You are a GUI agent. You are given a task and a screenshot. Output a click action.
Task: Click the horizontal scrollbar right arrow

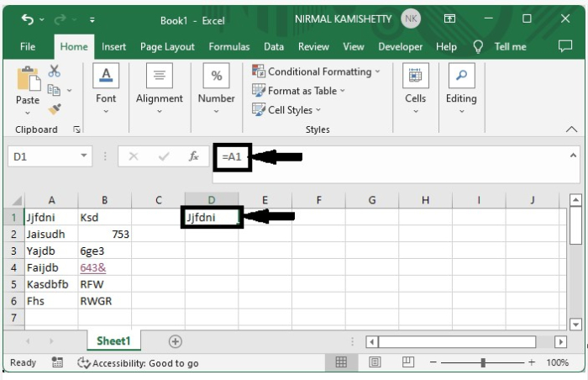point(560,341)
